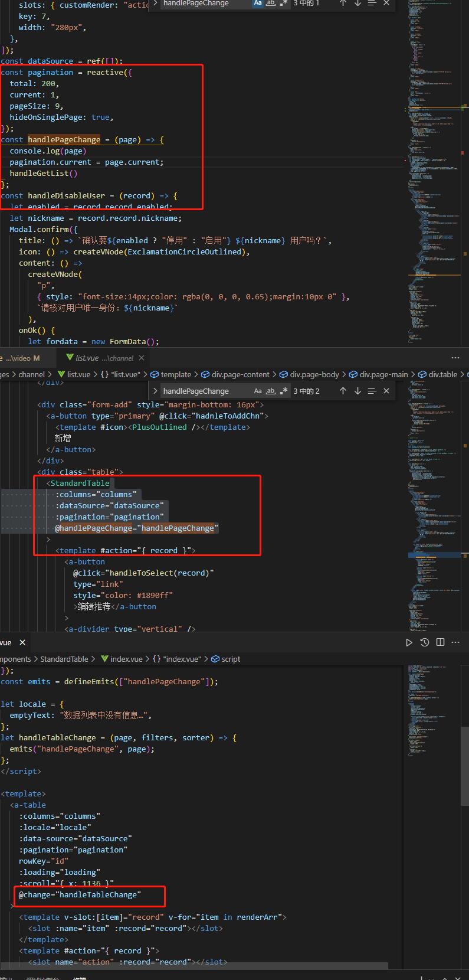
Task: Click the rowKey="id" attribute line
Action: click(x=44, y=861)
